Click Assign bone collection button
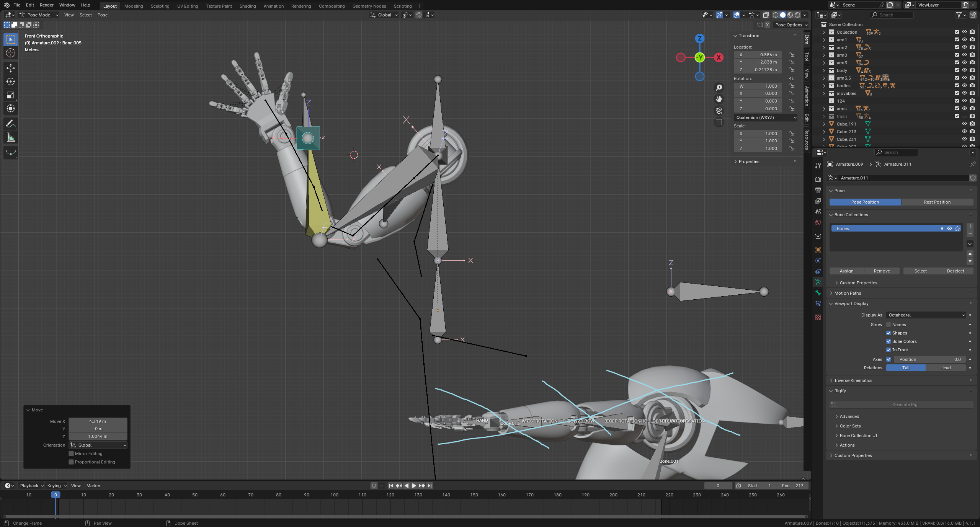 pyautogui.click(x=846, y=271)
